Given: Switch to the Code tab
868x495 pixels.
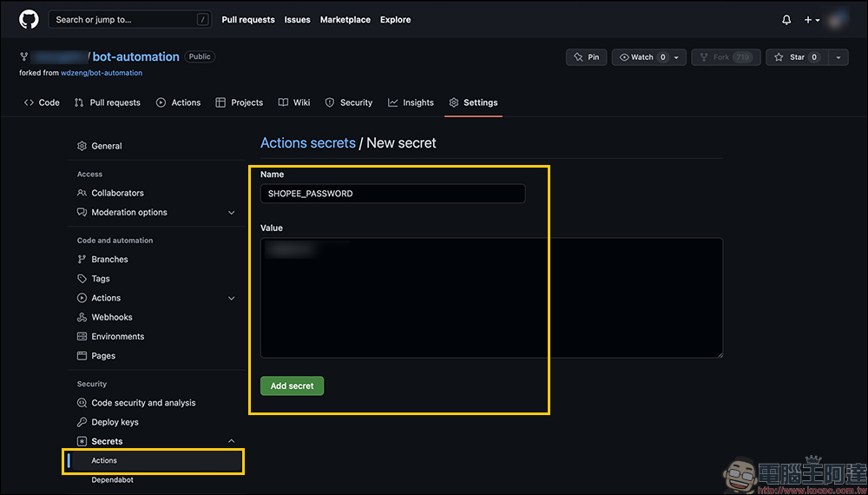Looking at the screenshot, I should click(x=42, y=102).
